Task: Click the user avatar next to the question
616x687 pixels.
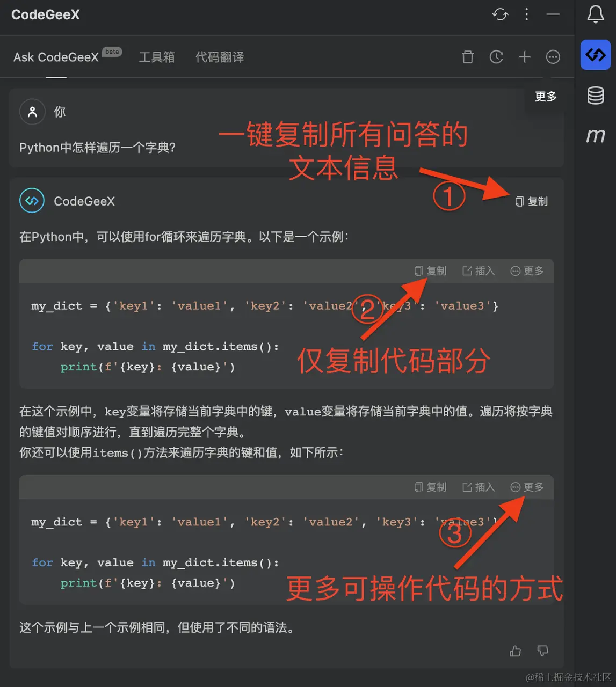Action: 32,112
